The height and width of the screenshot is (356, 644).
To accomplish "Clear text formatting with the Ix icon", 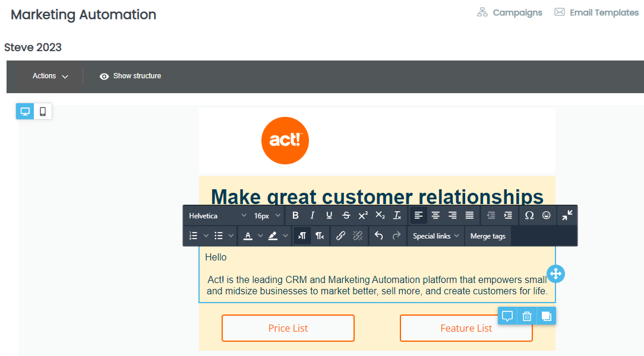I will pyautogui.click(x=396, y=215).
